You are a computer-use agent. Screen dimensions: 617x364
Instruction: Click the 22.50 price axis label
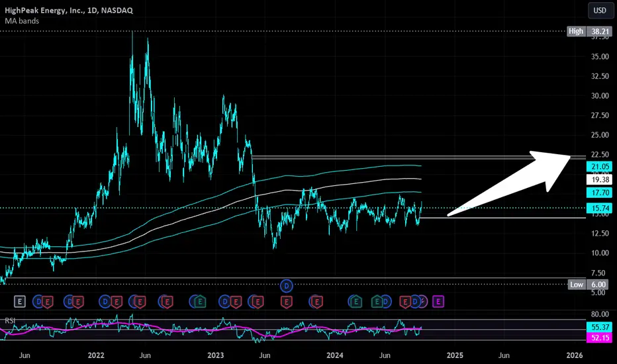pyautogui.click(x=600, y=155)
